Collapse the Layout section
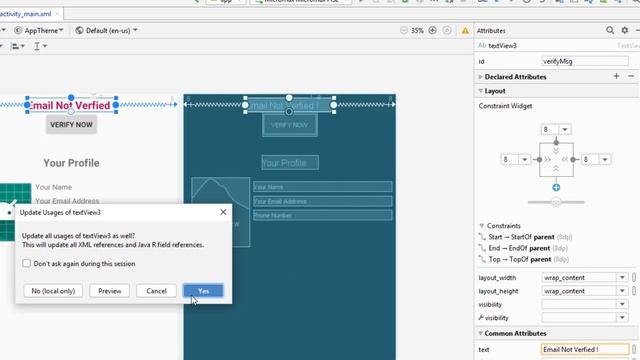Image resolution: width=640 pixels, height=360 pixels. click(480, 91)
